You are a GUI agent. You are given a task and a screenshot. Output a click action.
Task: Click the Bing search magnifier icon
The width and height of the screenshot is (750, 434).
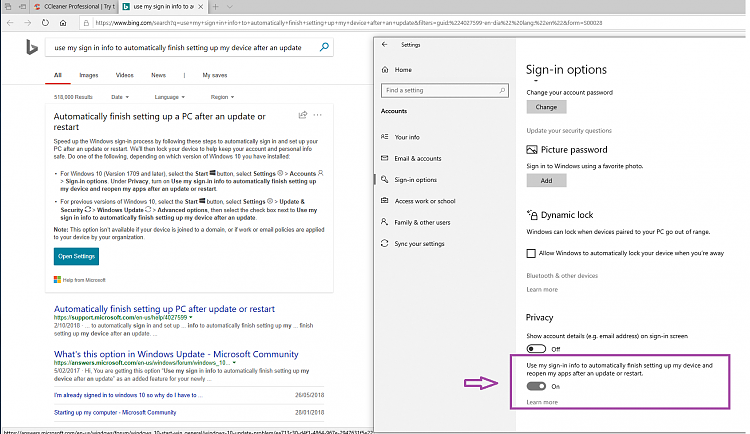click(324, 47)
